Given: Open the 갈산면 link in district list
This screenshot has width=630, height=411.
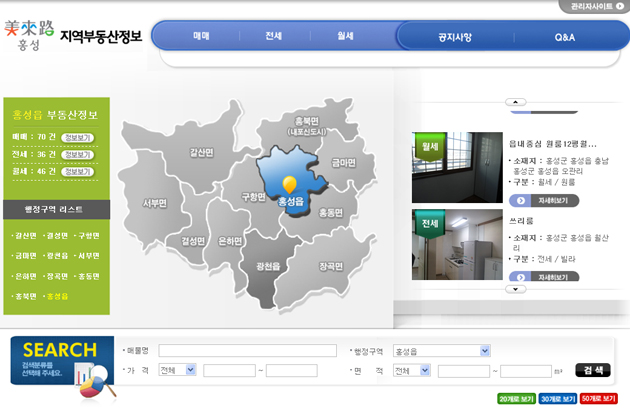Looking at the screenshot, I should [25, 236].
